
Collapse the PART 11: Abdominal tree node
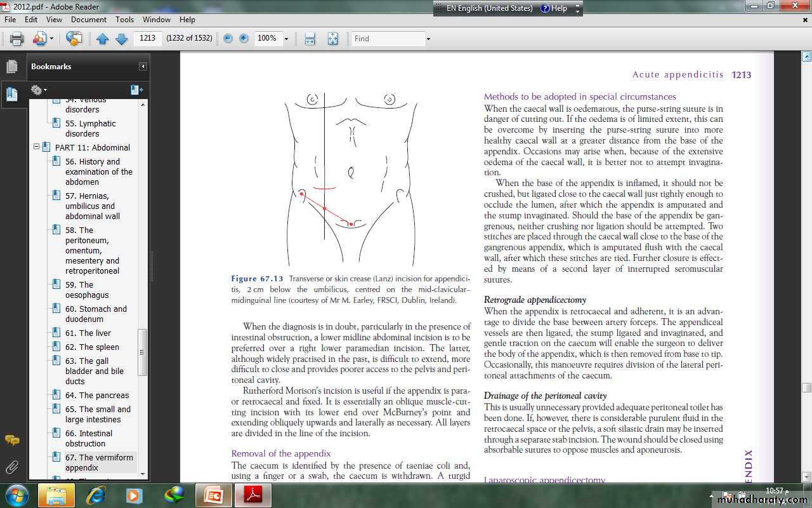(x=37, y=147)
